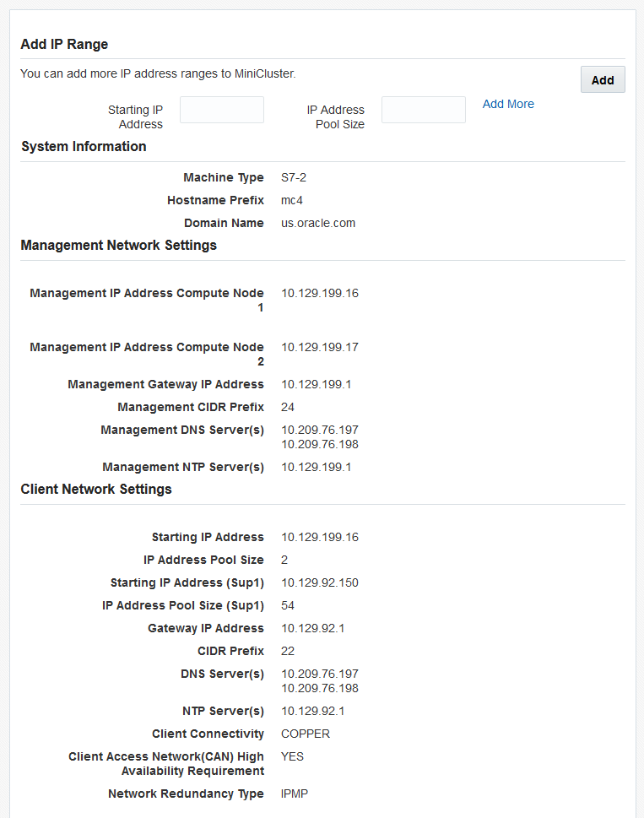Select the domain name us.oracle.com
The height and width of the screenshot is (818, 644).
[318, 223]
